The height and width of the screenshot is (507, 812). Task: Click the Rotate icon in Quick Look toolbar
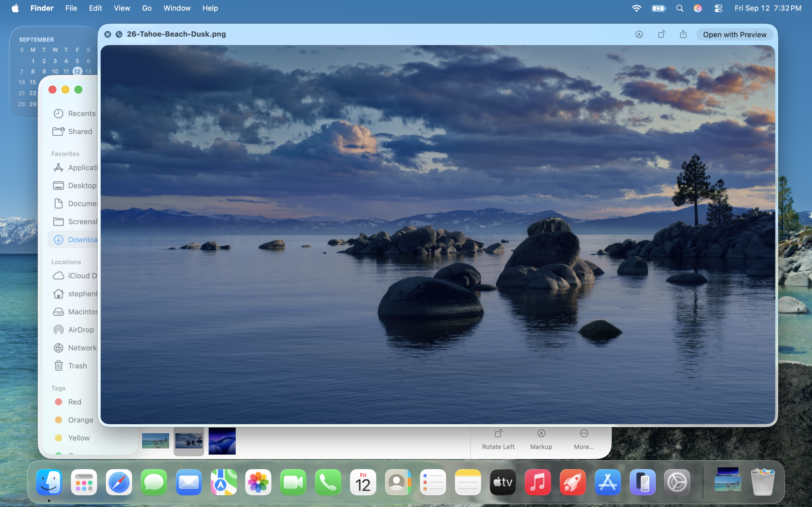click(661, 34)
